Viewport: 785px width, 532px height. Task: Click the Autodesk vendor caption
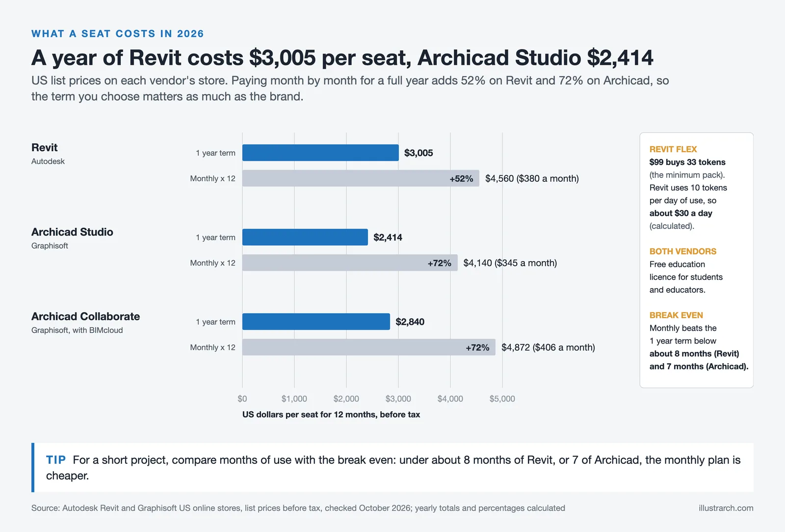pos(48,161)
